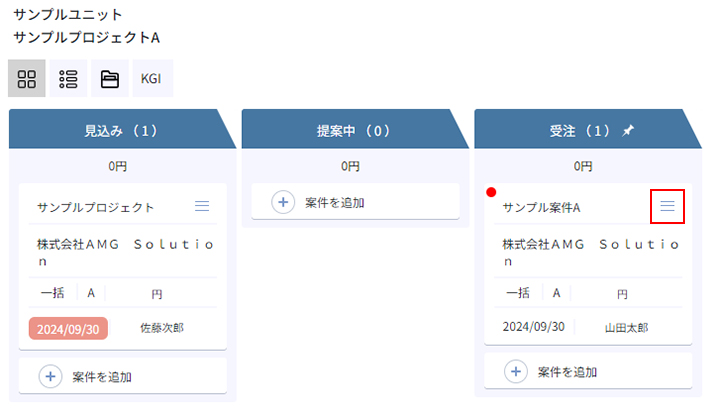Image resolution: width=720 pixels, height=416 pixels.
Task: Select the 提案中 (0) stage header
Action: coord(354,131)
